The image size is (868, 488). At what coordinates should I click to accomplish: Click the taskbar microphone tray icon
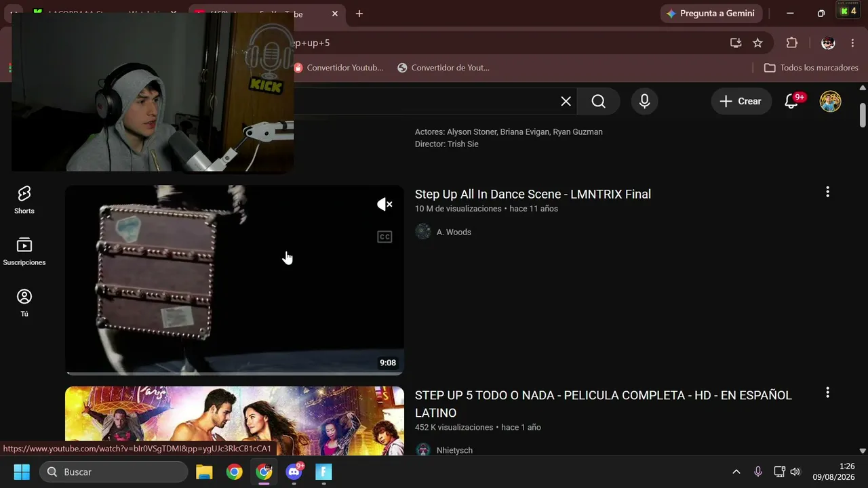click(758, 472)
